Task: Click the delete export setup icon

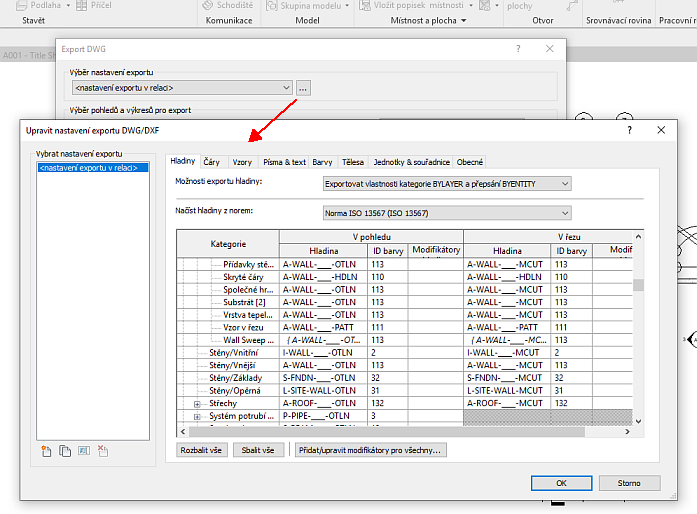Action: coord(103,451)
